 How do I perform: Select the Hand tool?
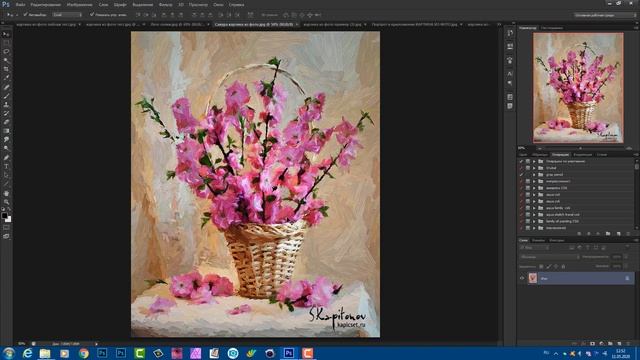[6, 193]
